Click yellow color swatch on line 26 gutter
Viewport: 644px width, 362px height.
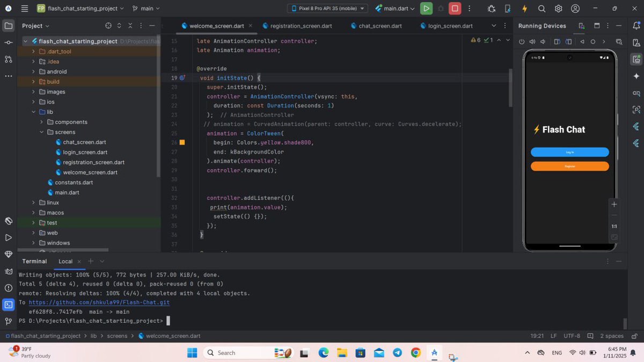click(182, 142)
